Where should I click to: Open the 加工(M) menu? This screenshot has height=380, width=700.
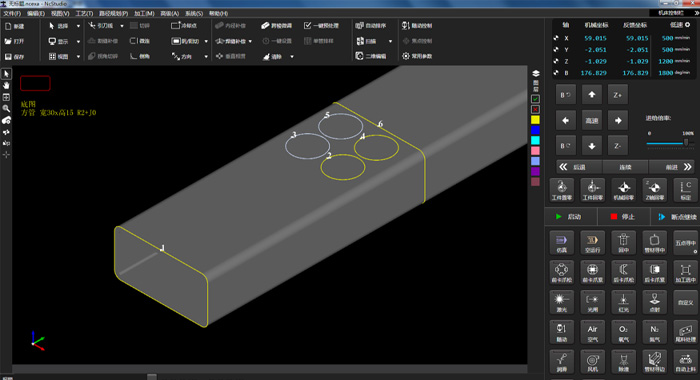coord(144,13)
